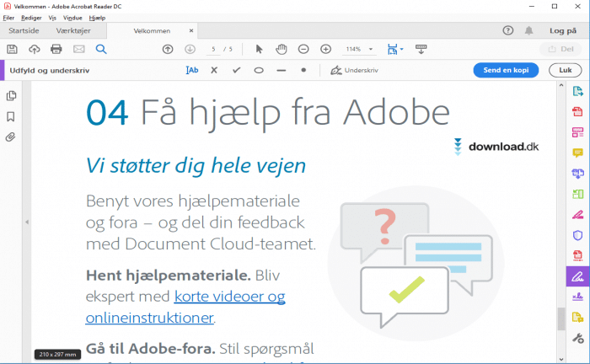Image resolution: width=590 pixels, height=364 pixels.
Task: Select the check mark tool
Action: tap(236, 70)
